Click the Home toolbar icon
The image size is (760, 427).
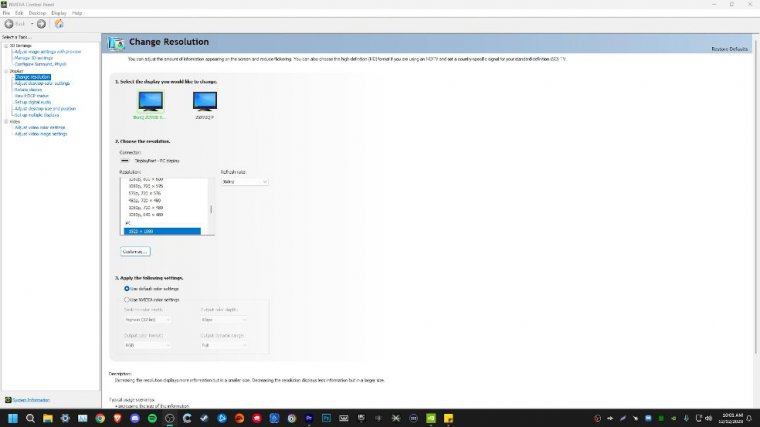click(57, 23)
